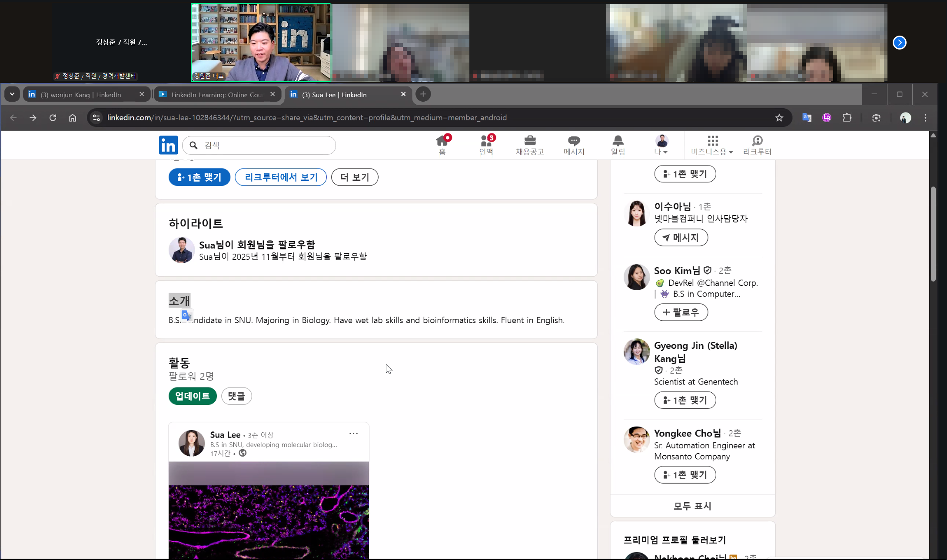Open the tab search dropdown arrow
Viewport: 947px width, 560px height.
point(12,94)
